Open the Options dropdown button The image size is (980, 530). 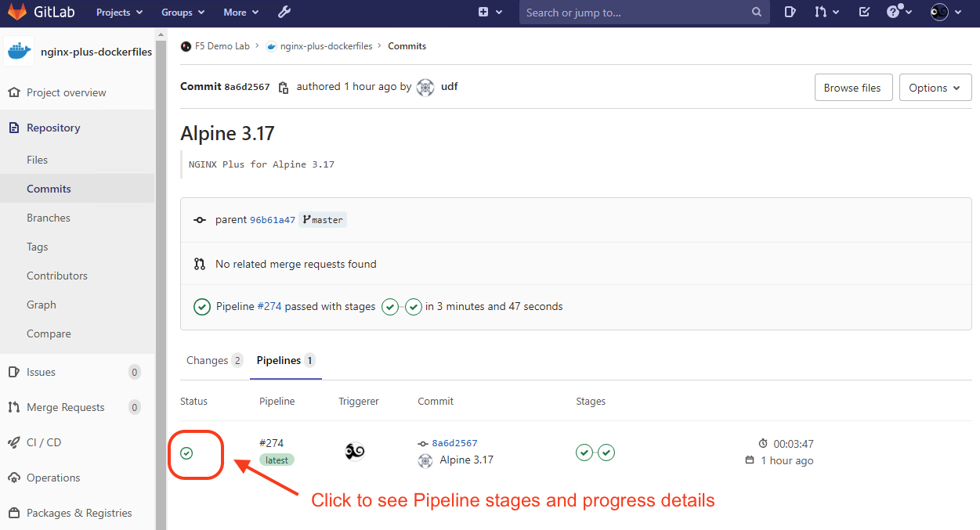coord(935,88)
